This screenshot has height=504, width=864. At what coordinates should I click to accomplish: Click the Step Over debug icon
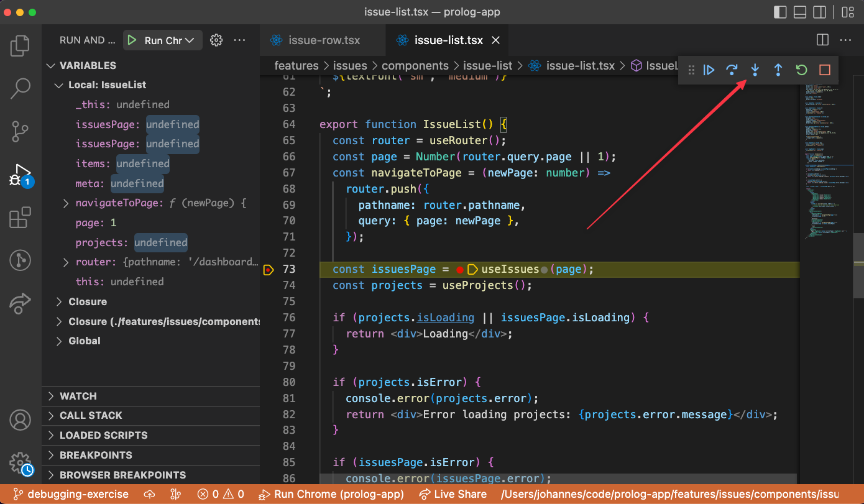732,70
